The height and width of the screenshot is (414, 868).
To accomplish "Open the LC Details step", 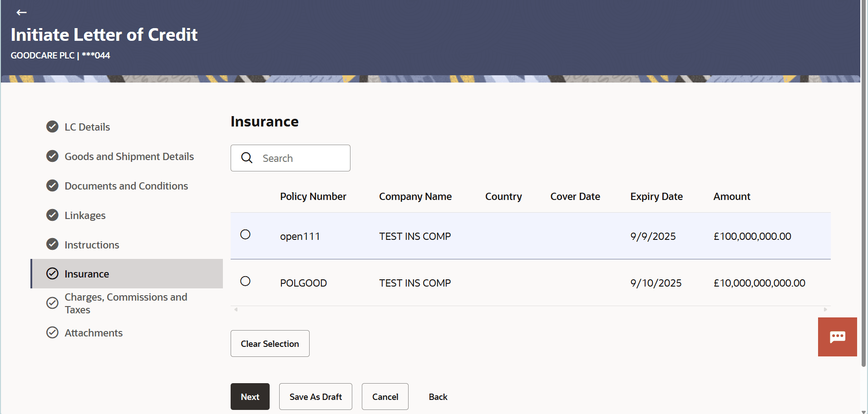I will click(87, 127).
